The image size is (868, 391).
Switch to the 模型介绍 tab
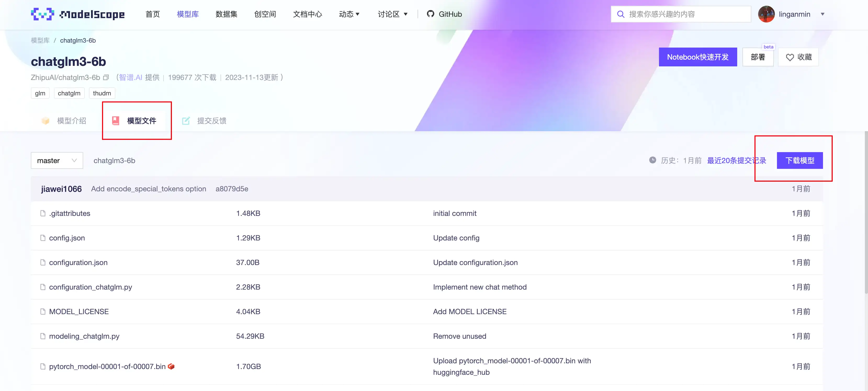coord(64,120)
